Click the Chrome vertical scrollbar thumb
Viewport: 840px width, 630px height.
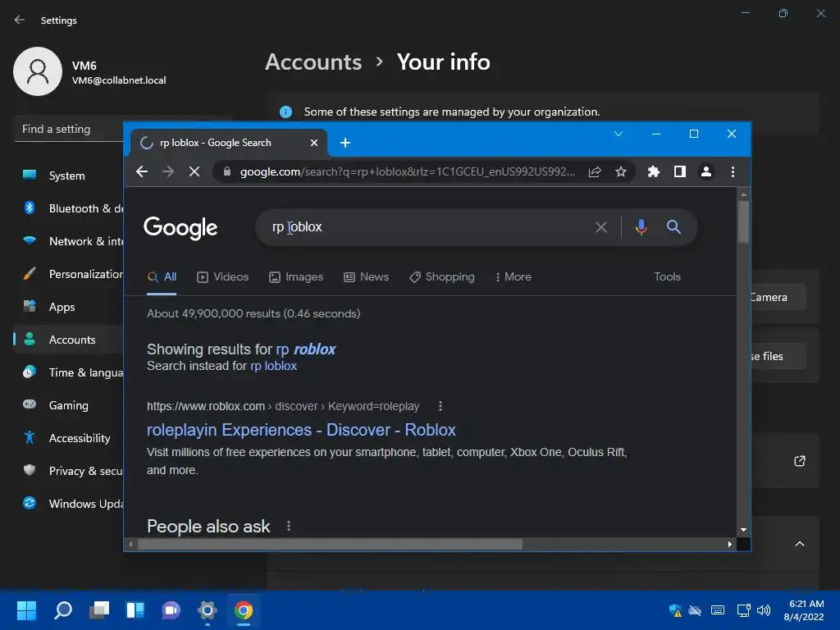click(743, 221)
